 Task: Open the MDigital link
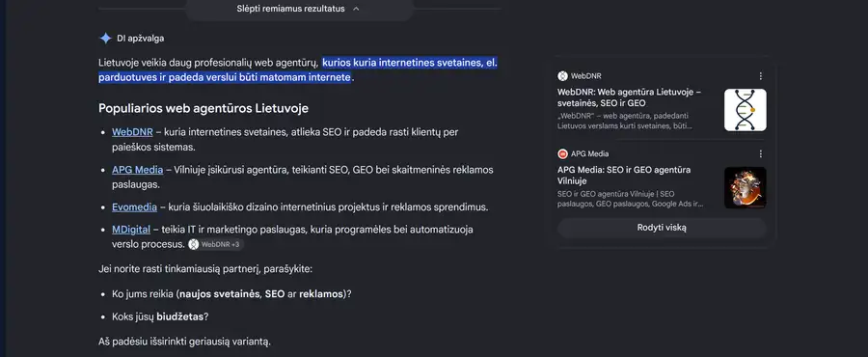coord(131,229)
